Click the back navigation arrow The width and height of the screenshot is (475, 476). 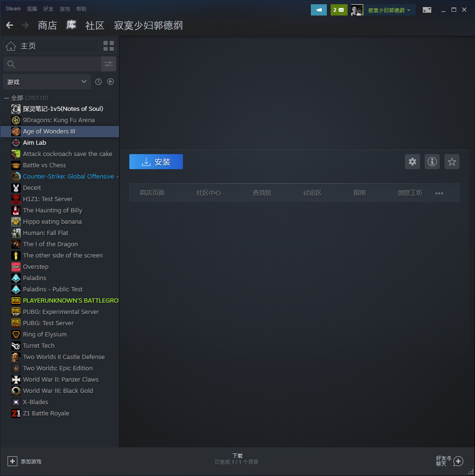[10, 25]
